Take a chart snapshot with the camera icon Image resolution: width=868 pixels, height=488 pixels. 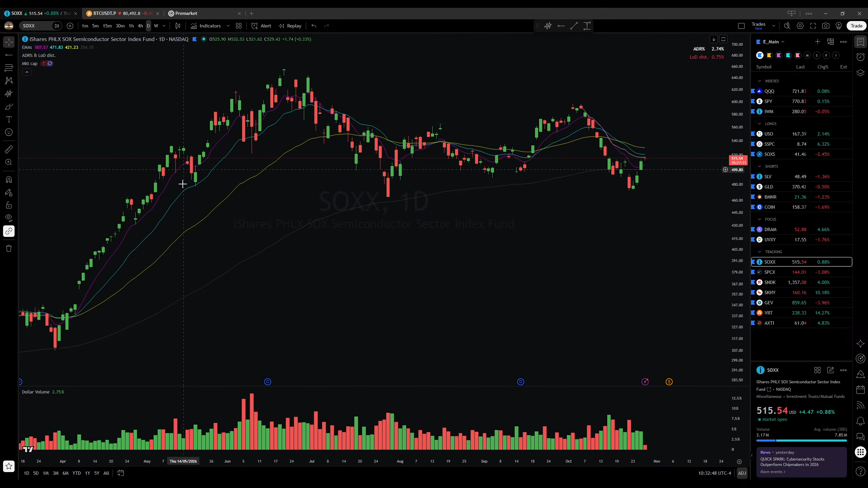click(826, 26)
